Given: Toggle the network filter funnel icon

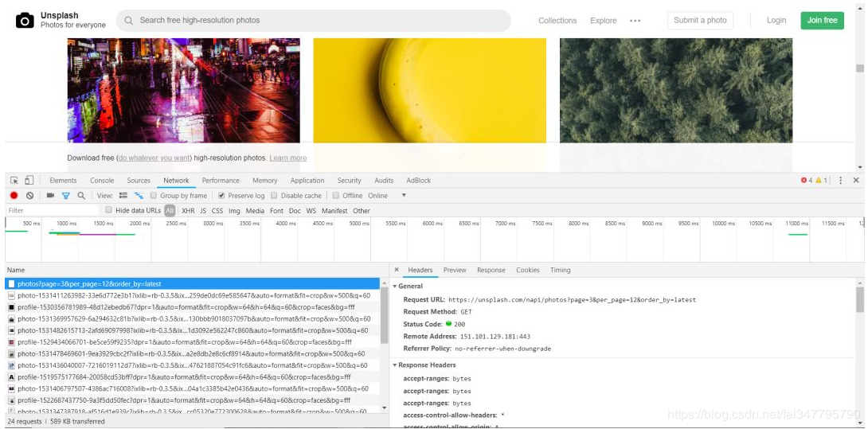Looking at the screenshot, I should pyautogui.click(x=66, y=196).
